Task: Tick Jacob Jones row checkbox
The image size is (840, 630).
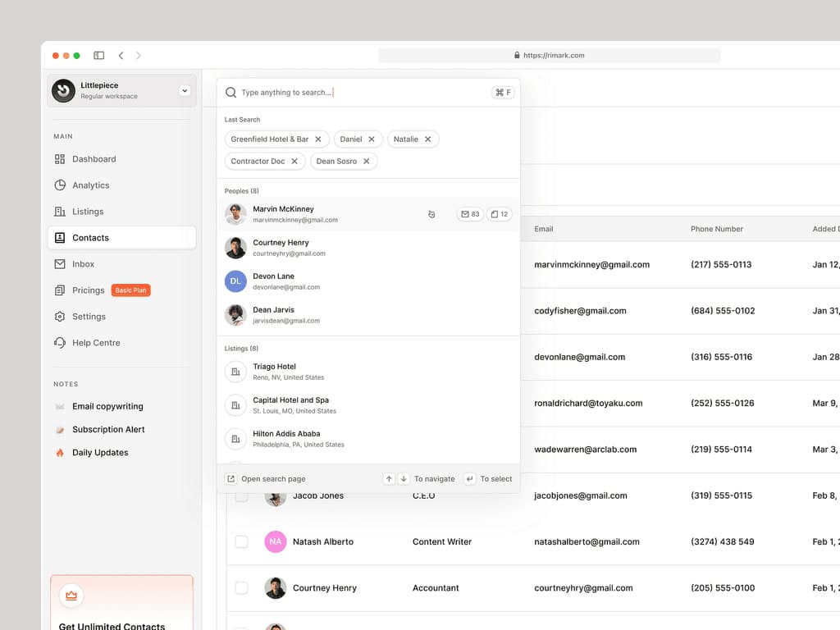Action: tap(242, 495)
